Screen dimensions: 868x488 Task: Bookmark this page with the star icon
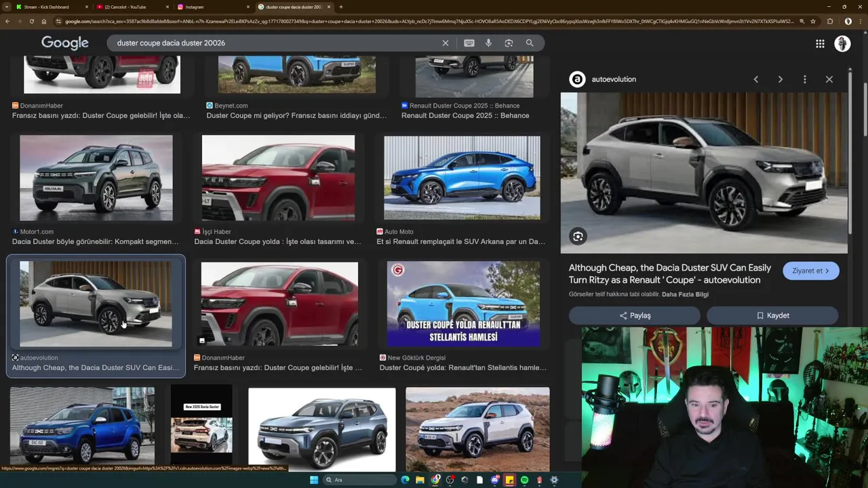point(813,21)
